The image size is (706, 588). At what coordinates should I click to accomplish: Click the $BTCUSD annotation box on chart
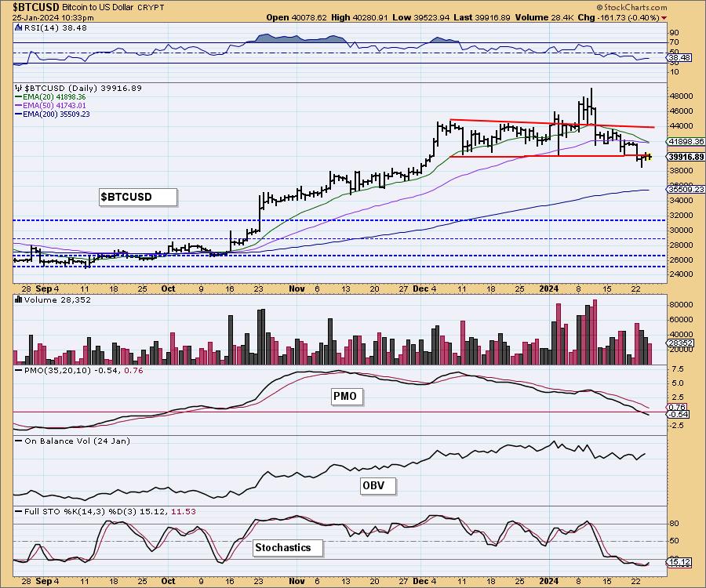[x=138, y=197]
